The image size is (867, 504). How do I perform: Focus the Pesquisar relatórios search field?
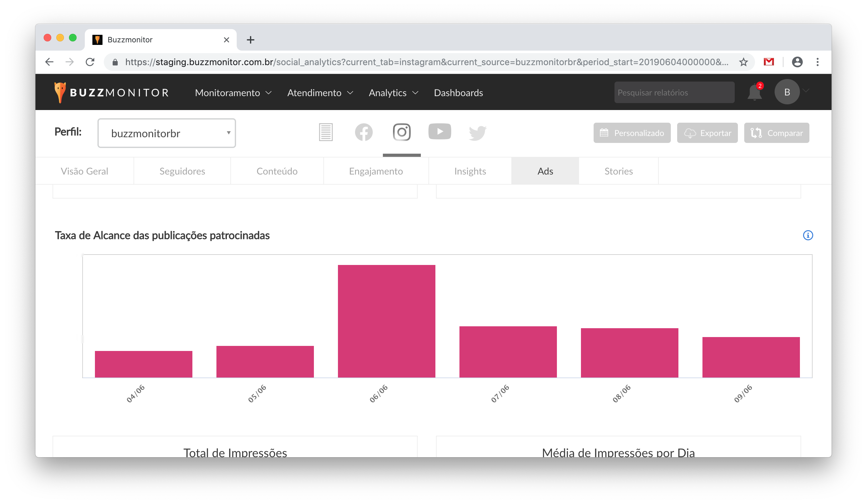(674, 92)
